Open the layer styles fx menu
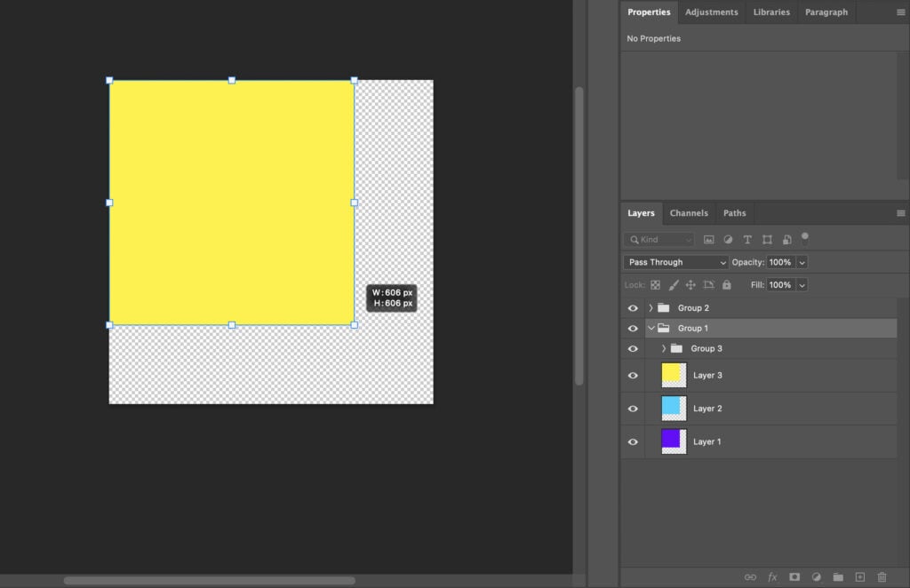This screenshot has height=588, width=910. coord(771,576)
